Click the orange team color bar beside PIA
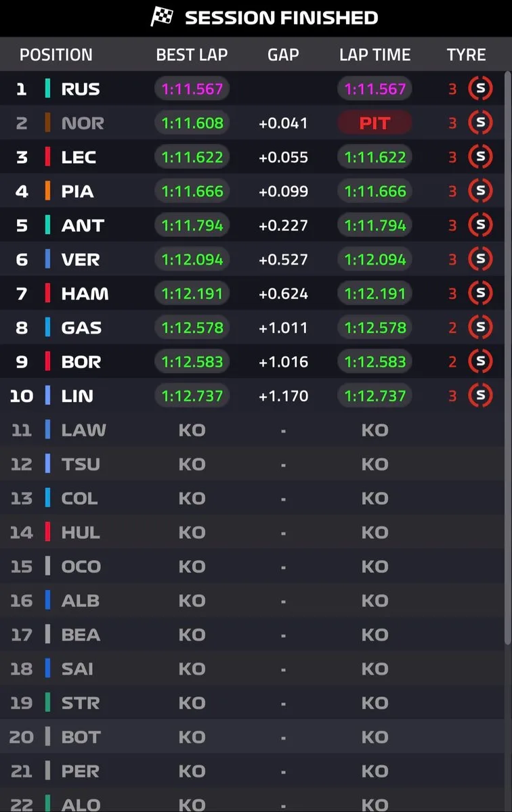The height and width of the screenshot is (812, 512). (47, 191)
